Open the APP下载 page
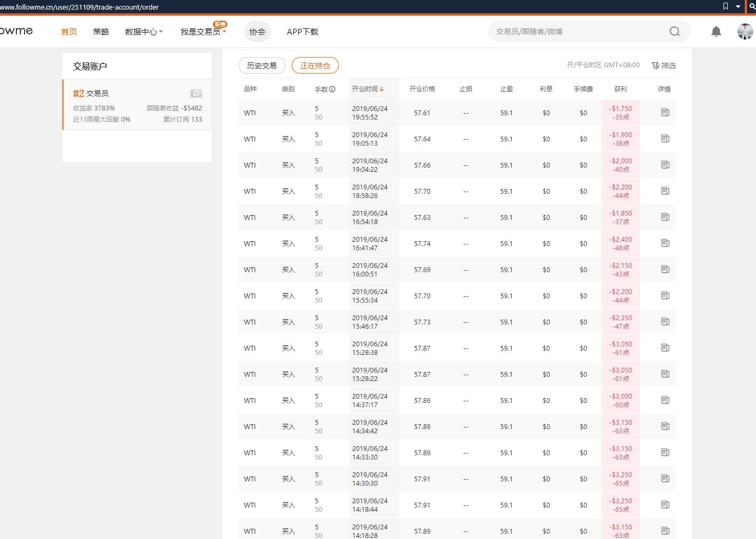This screenshot has height=539, width=756. tap(303, 31)
